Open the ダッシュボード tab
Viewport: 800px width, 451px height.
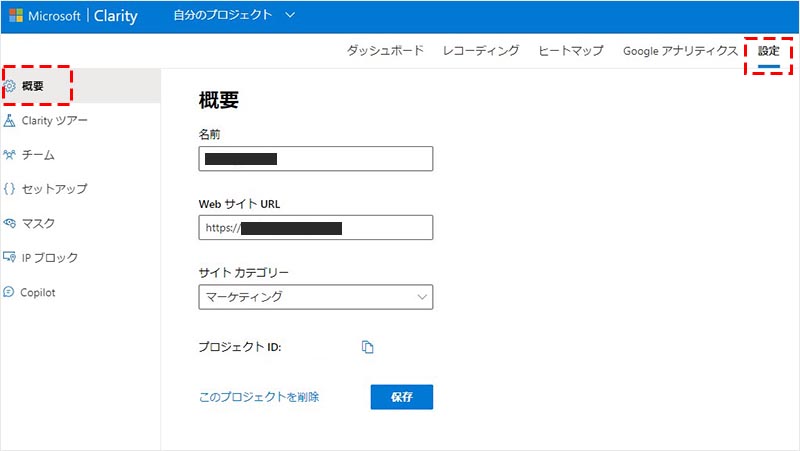(x=385, y=50)
